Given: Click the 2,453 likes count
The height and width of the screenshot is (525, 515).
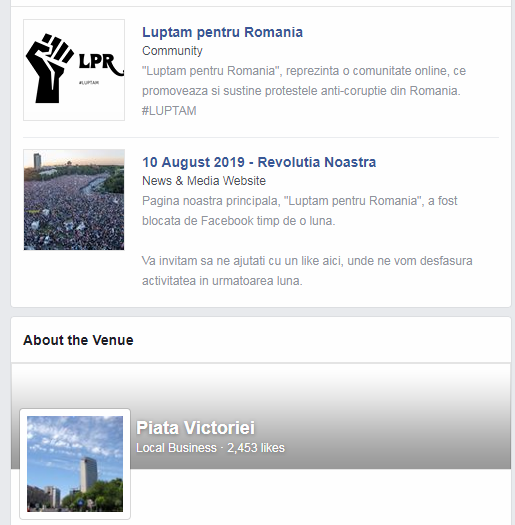Looking at the screenshot, I should (256, 448).
